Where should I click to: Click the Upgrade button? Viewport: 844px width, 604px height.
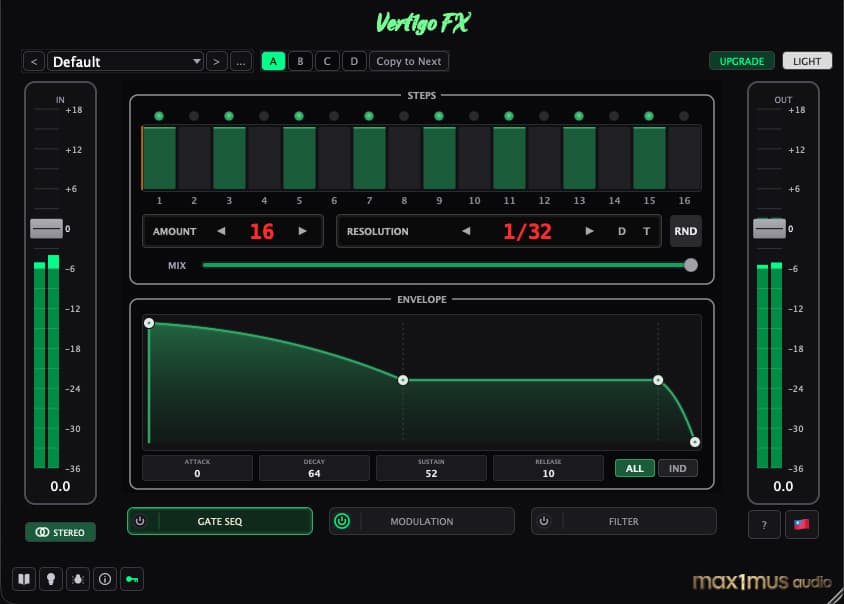742,61
